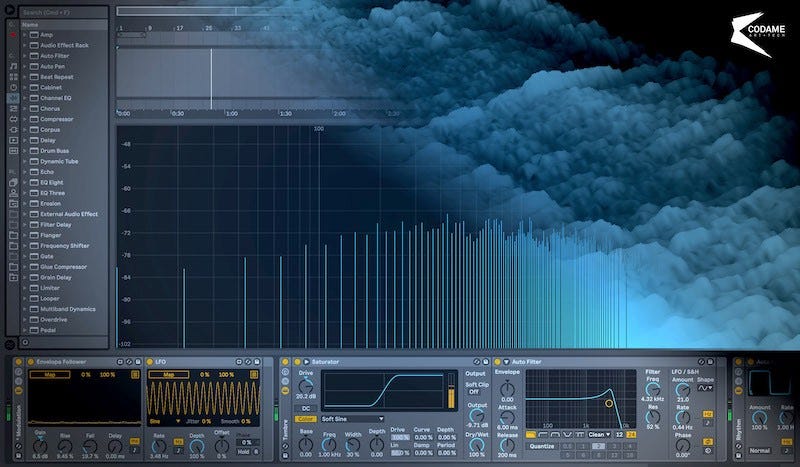Toggle the Saturator DC filter

(306, 408)
